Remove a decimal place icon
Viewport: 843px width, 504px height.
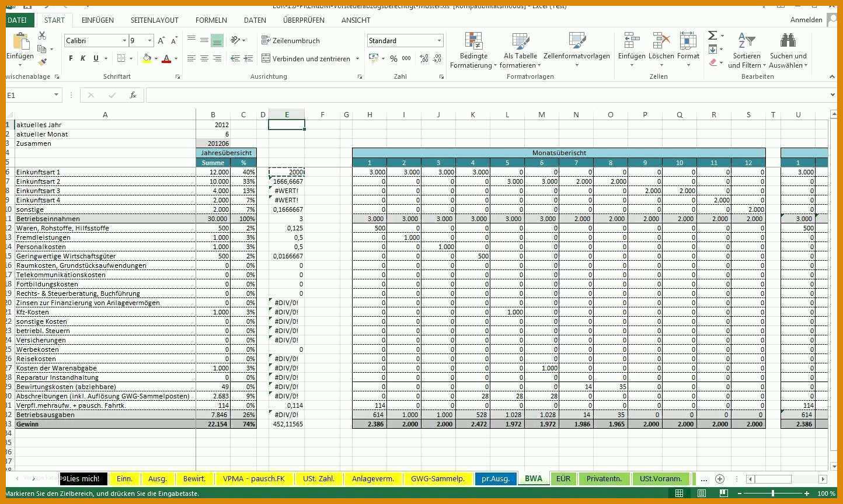coord(438,58)
